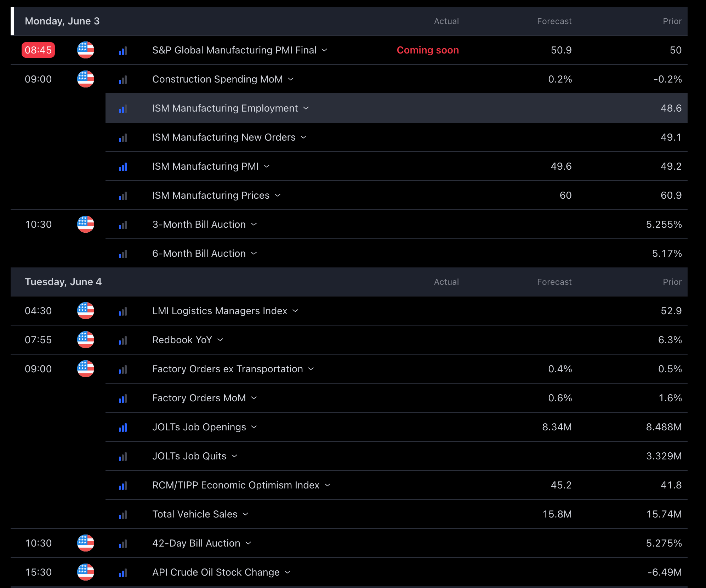Click importance bars for Total Vehicle Sales

point(123,515)
